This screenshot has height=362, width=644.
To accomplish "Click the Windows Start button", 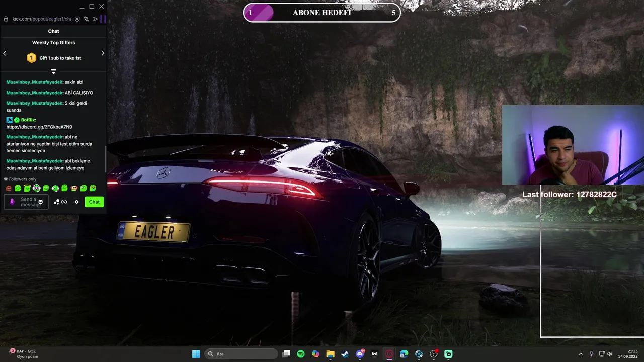I will point(196,354).
